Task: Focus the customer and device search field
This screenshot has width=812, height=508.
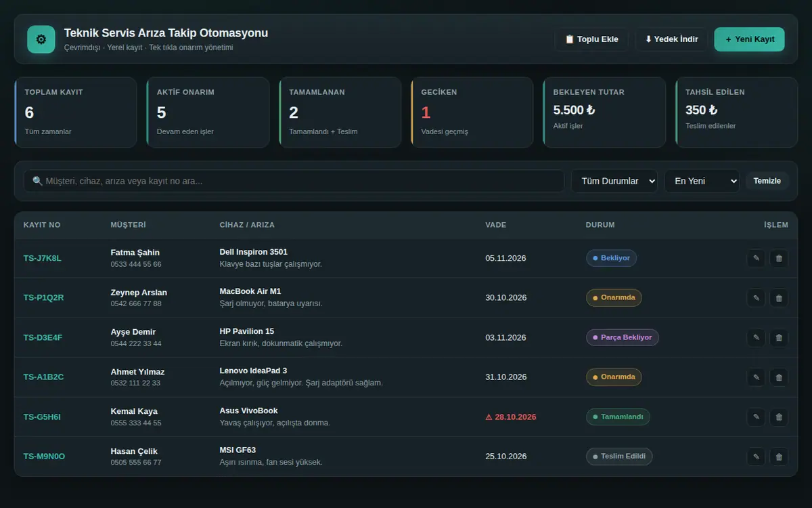Action: click(x=294, y=181)
